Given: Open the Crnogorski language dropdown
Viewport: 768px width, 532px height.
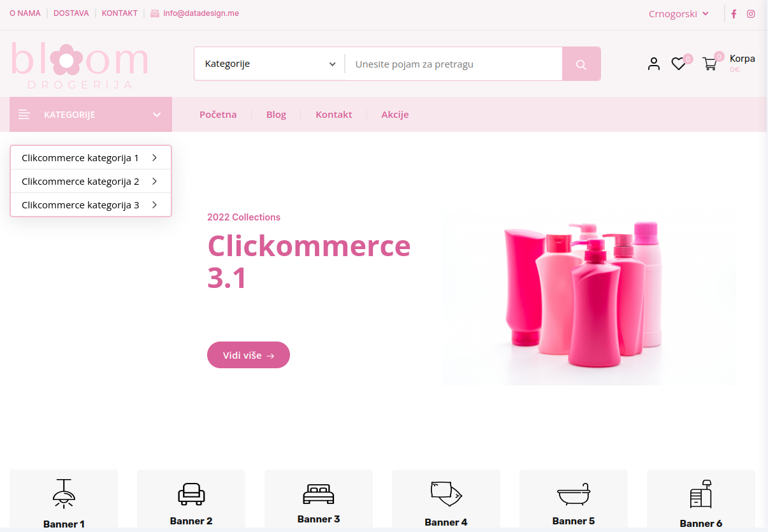Looking at the screenshot, I should tap(679, 14).
